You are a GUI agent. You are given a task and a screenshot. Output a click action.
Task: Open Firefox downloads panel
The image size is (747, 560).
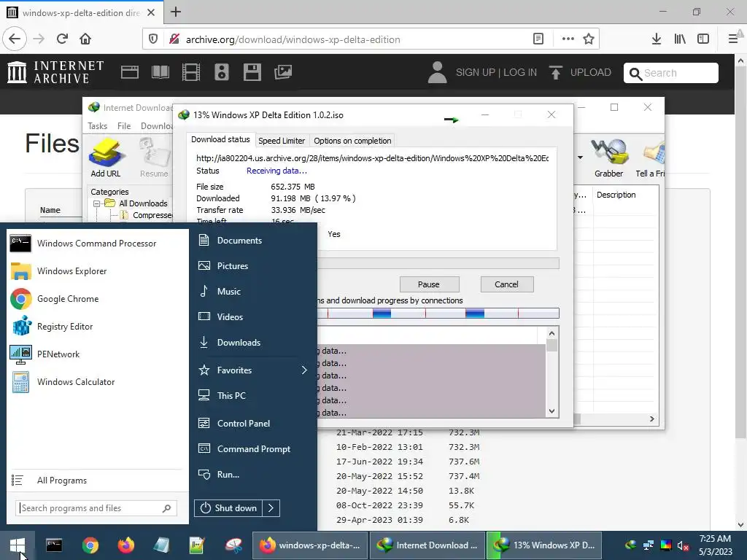657,39
